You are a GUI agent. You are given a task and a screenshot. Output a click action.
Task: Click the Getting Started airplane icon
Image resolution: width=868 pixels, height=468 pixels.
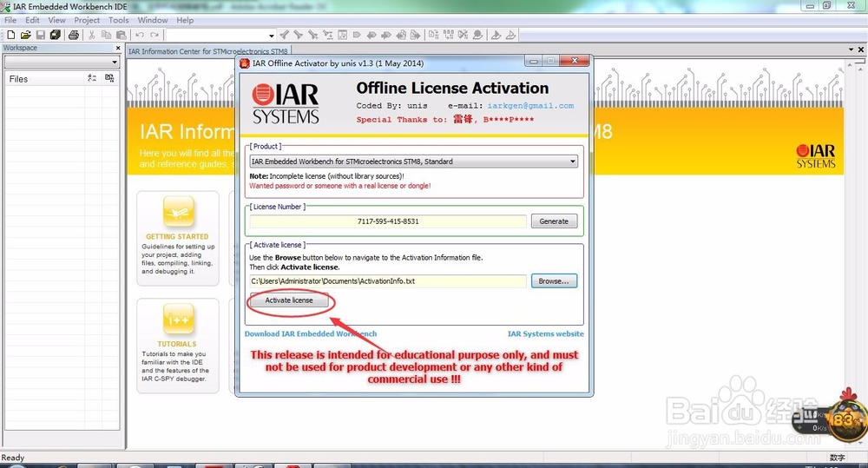tap(178, 212)
